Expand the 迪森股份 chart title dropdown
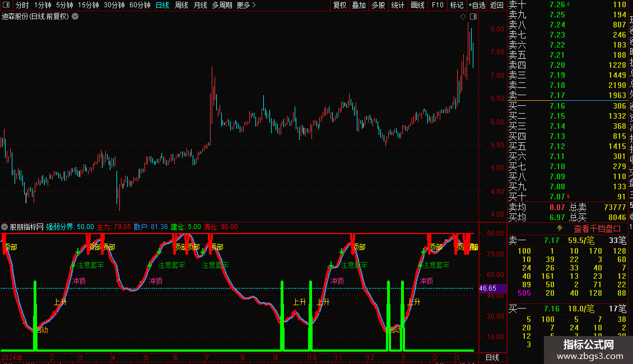 (x=75, y=17)
